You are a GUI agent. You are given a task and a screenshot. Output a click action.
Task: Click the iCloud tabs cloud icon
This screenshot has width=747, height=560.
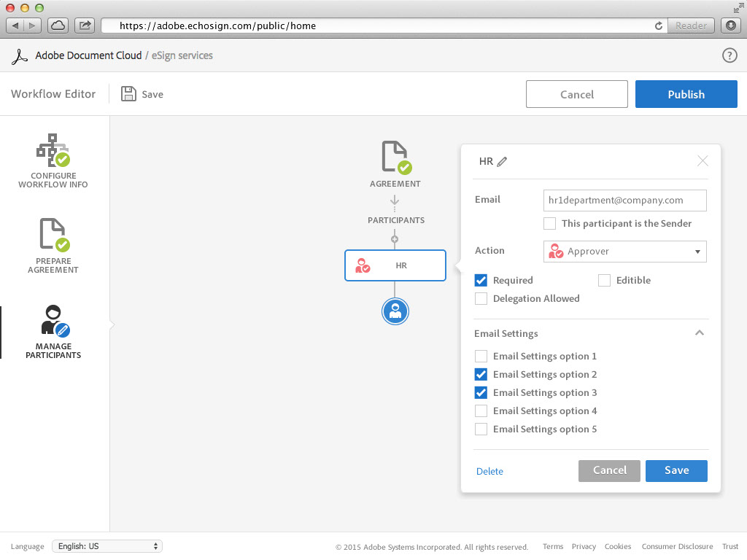[58, 26]
